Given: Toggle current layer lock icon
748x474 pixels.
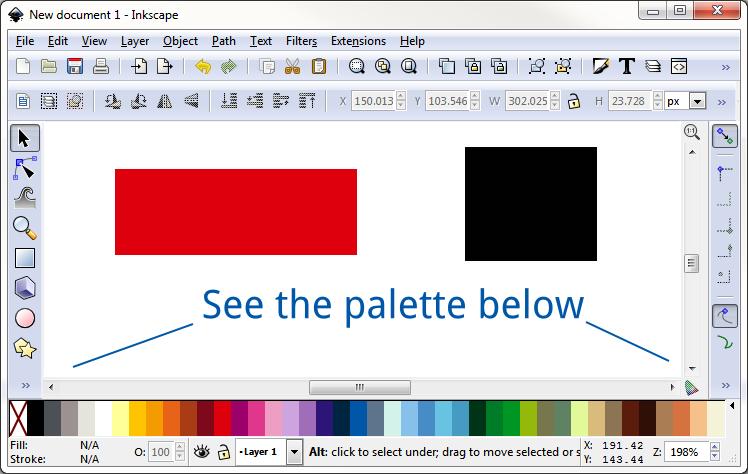Looking at the screenshot, I should pyautogui.click(x=223, y=452).
